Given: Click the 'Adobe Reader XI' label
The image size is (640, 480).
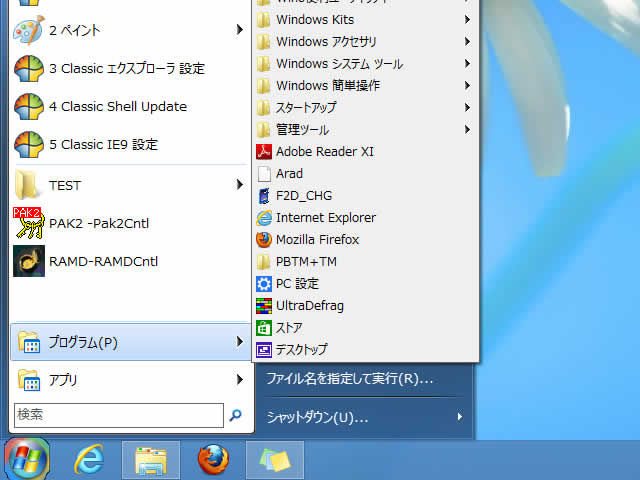Looking at the screenshot, I should coord(325,151).
